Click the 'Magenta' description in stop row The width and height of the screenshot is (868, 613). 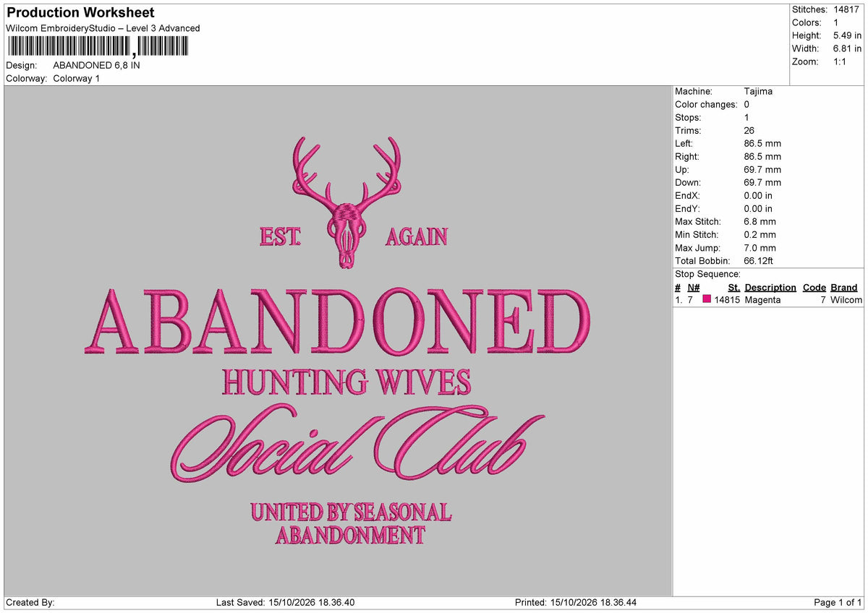pos(762,300)
